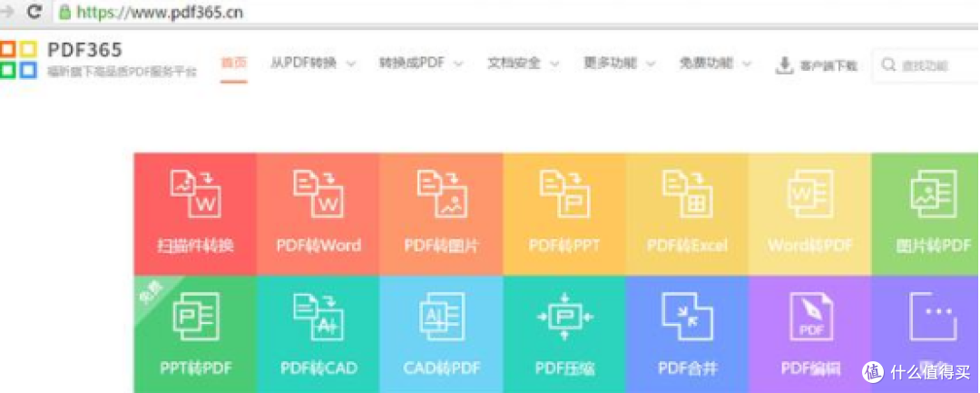The height and width of the screenshot is (393, 980).
Task: Click the PDF转PPT label text
Action: [564, 246]
